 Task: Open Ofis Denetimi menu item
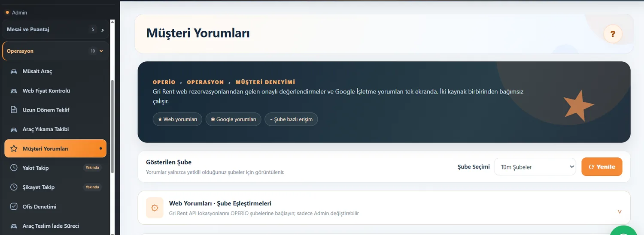[x=55, y=207]
